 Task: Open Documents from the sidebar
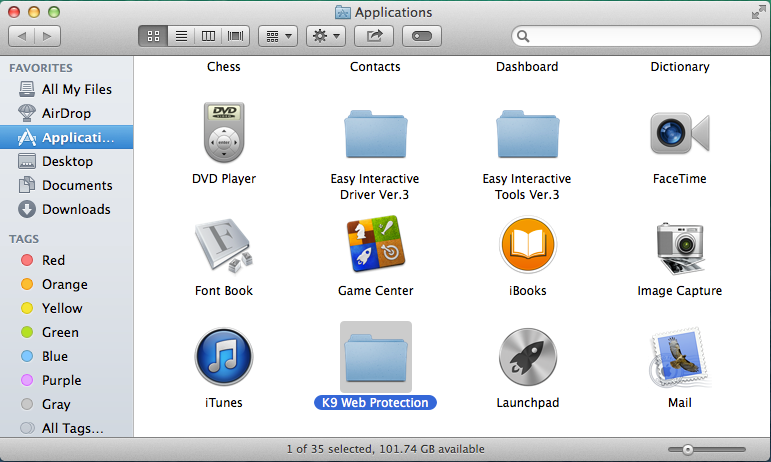(x=67, y=185)
